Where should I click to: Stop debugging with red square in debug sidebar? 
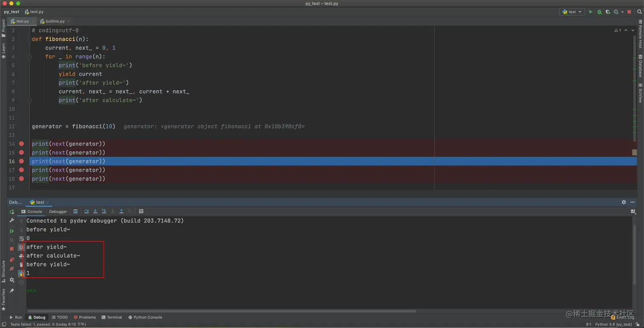pyautogui.click(x=12, y=249)
